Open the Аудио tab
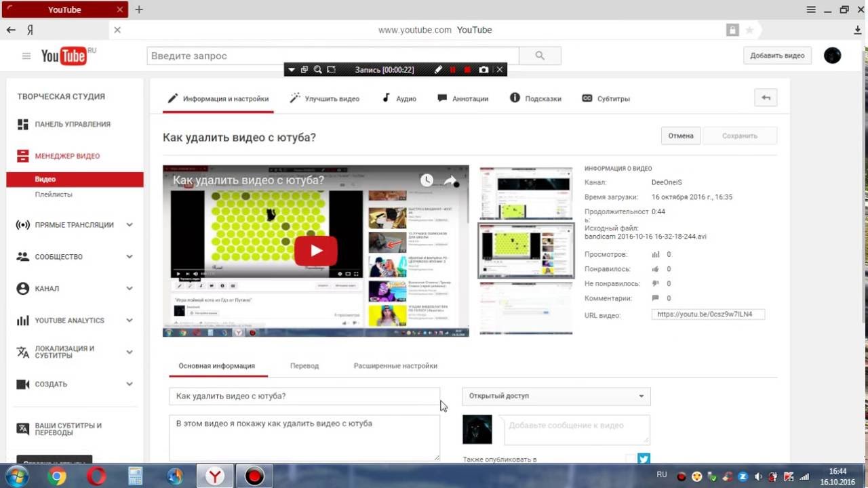Viewport: 868px width, 488px height. 399,98
